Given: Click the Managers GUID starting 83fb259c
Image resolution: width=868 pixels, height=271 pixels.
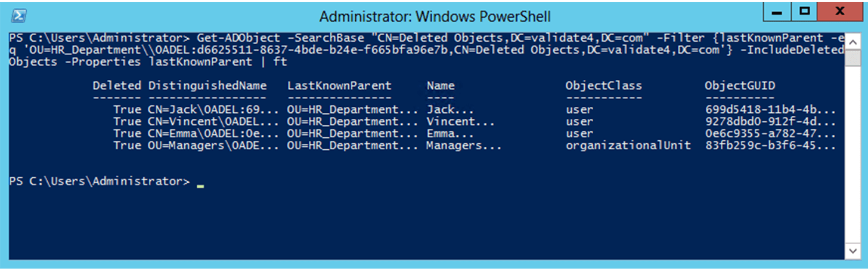Looking at the screenshot, I should pyautogui.click(x=770, y=145).
